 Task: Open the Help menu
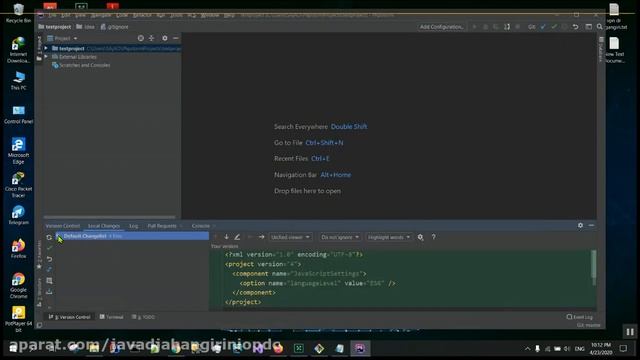(229, 15)
